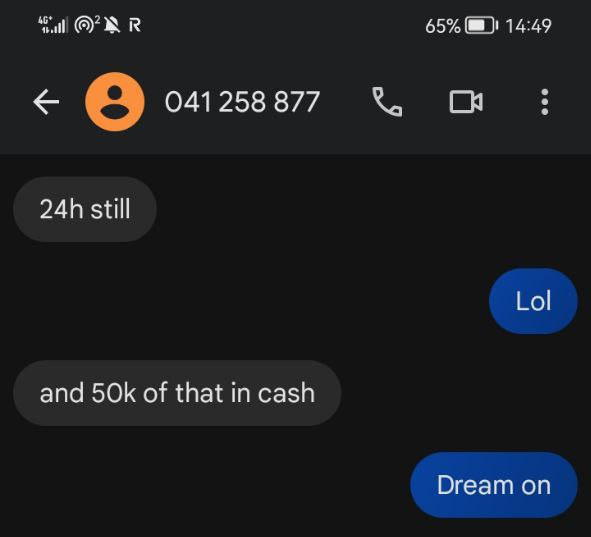
Task: Open the three-dot overflow menu
Action: [x=545, y=102]
